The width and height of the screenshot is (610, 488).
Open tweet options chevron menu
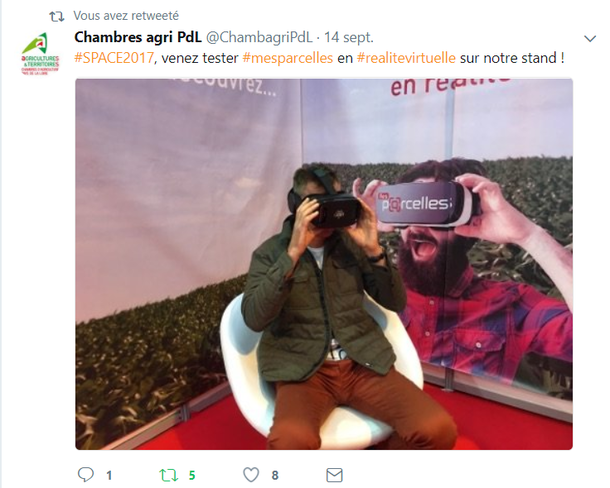[590, 39]
